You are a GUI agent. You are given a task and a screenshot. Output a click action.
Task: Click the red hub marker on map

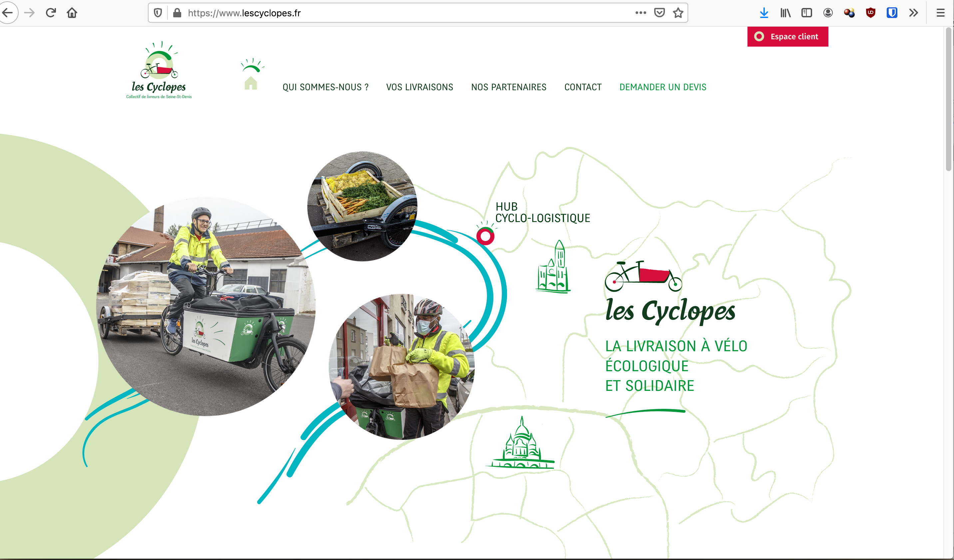point(485,236)
